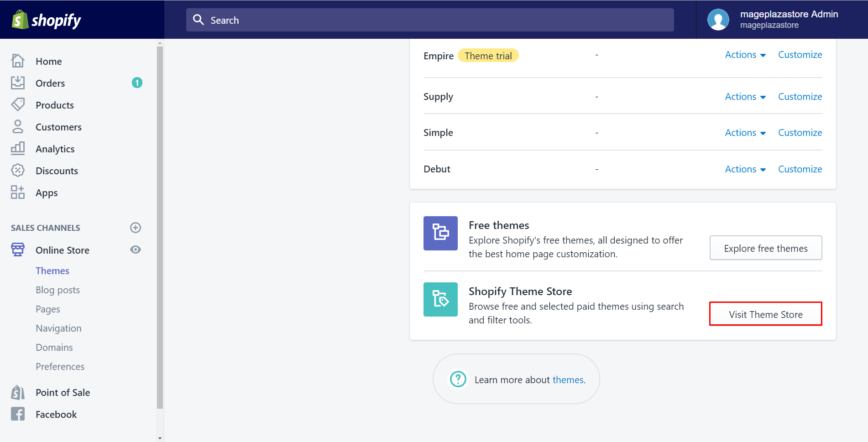This screenshot has height=442, width=868.
Task: Open Customers in sidebar
Action: [59, 127]
